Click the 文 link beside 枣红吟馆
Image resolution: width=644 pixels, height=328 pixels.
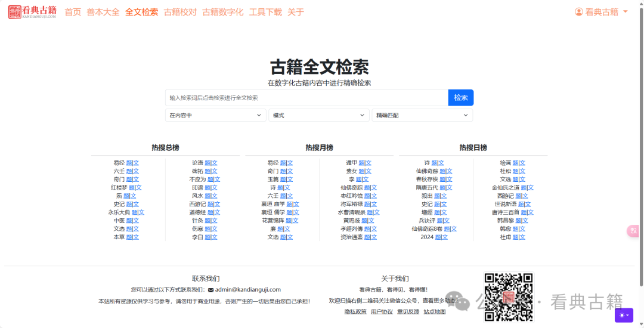(374, 196)
